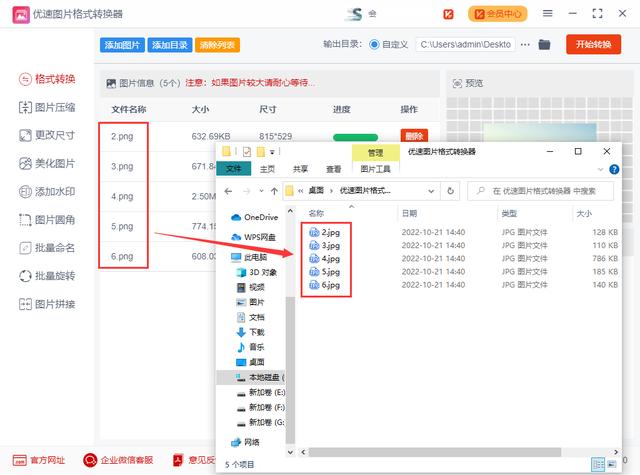
Task: Click the 清除列表 button
Action: click(x=217, y=45)
